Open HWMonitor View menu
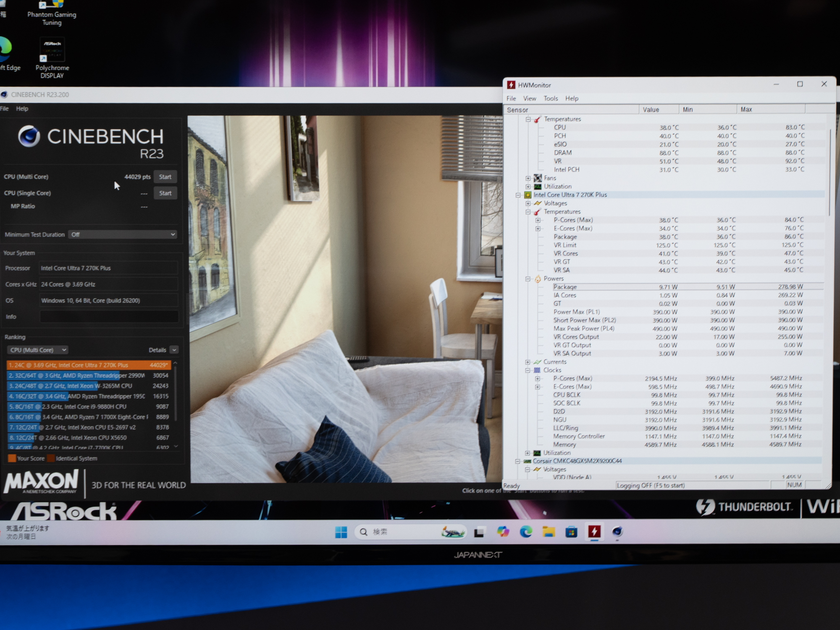 coord(530,98)
